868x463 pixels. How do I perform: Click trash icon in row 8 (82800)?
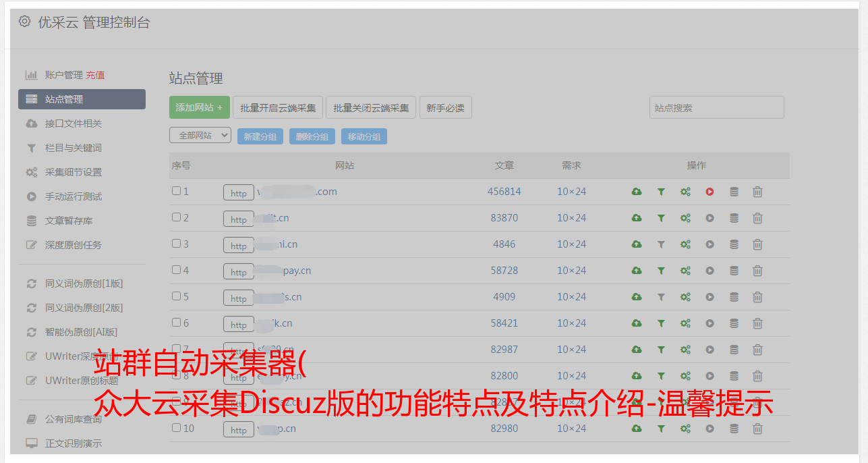point(757,376)
